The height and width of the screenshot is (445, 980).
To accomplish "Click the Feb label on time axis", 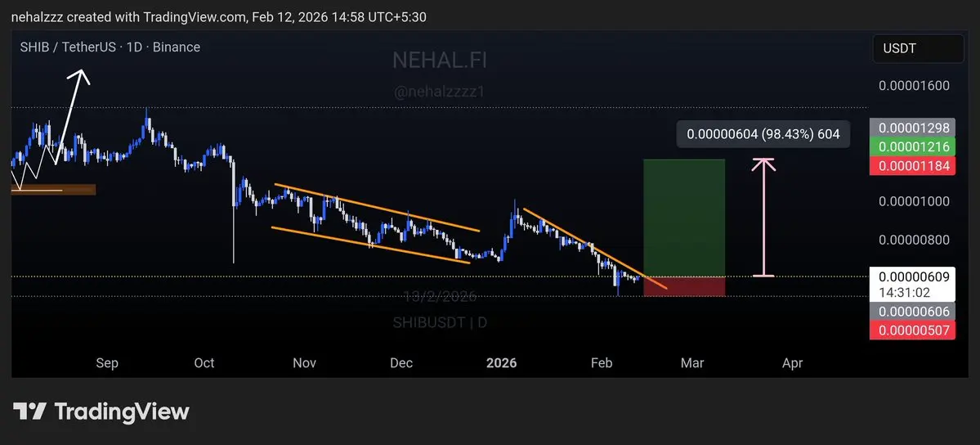I will pyautogui.click(x=601, y=363).
